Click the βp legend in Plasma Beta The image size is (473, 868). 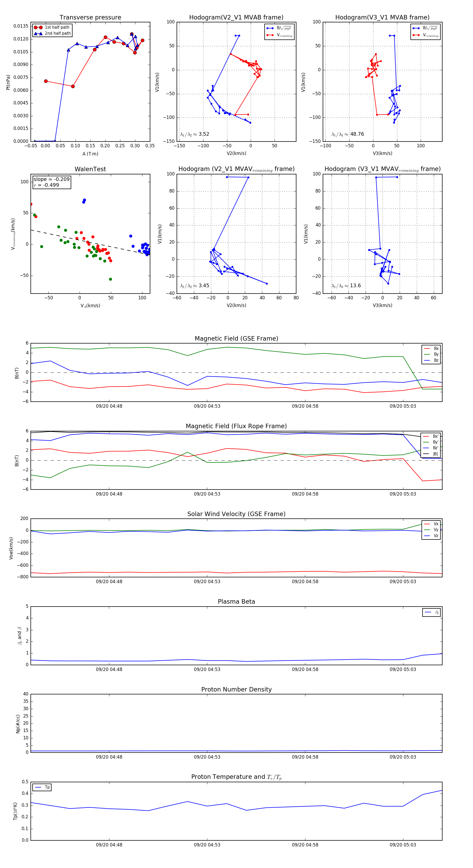431,612
